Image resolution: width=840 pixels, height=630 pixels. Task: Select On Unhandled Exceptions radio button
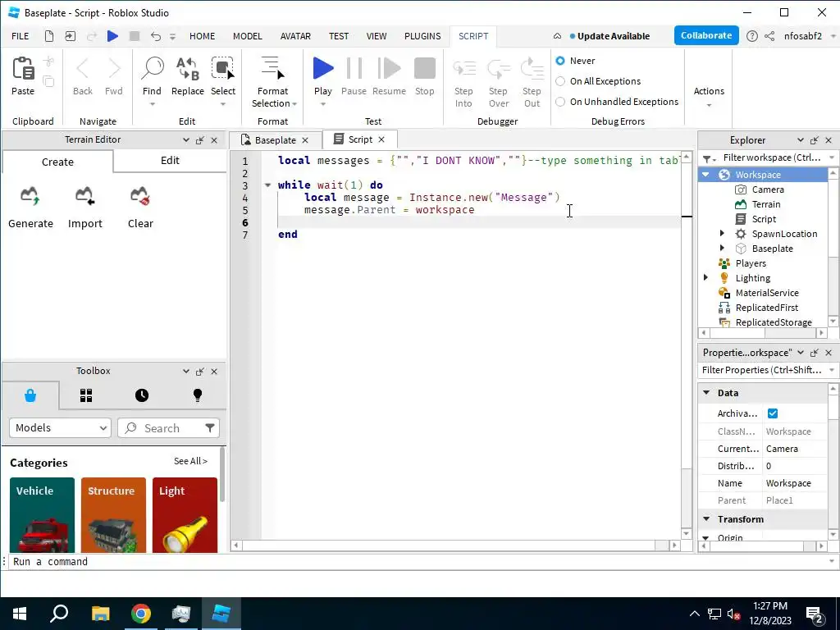(560, 101)
